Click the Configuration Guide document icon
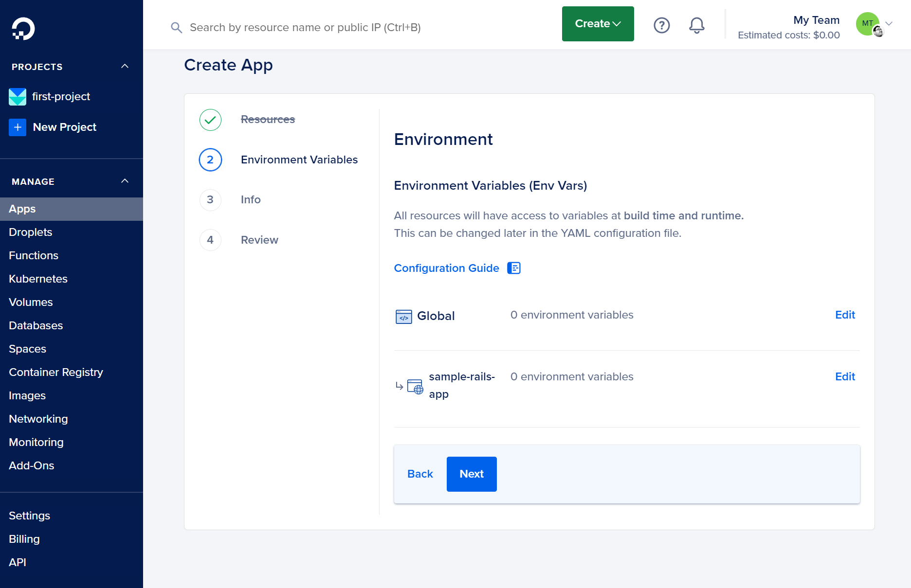This screenshot has height=588, width=911. 514,268
